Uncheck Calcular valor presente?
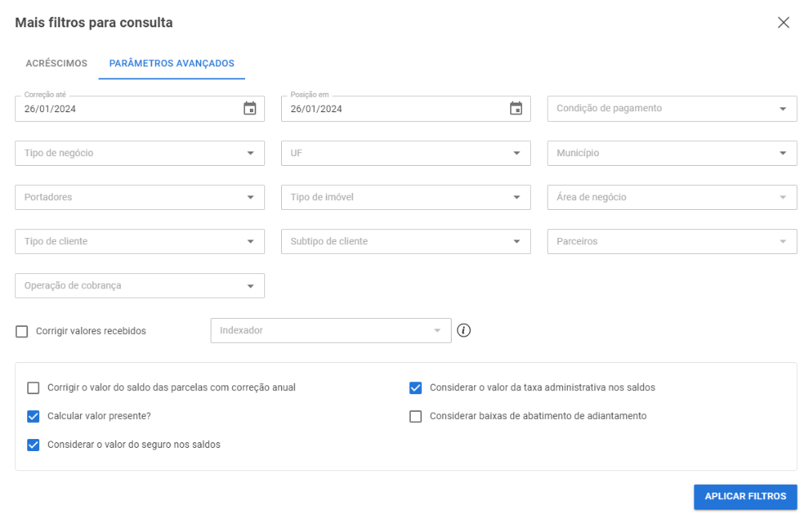Screen dimensions: 812x524 (33, 416)
